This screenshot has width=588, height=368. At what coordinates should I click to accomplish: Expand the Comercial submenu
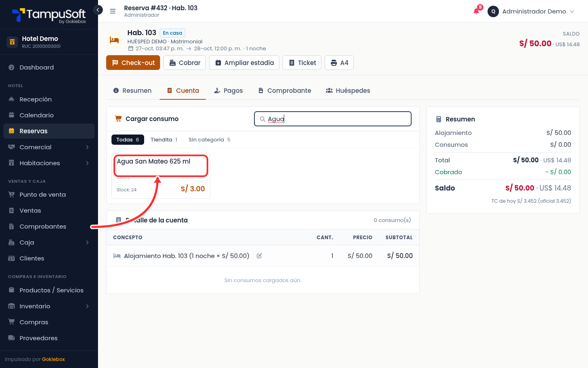49,147
